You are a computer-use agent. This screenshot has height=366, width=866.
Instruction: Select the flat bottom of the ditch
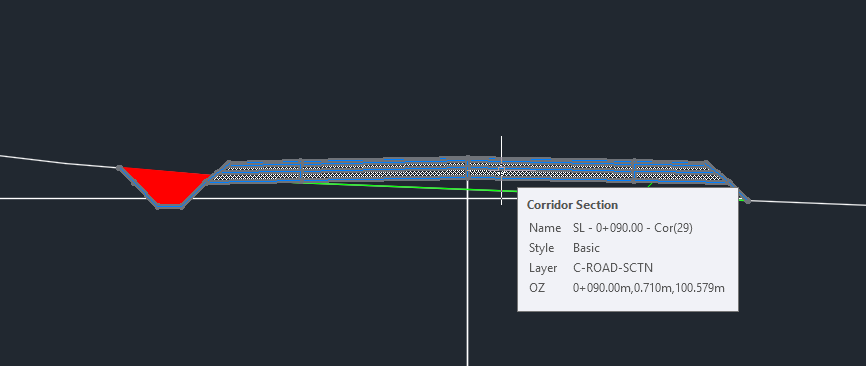pos(170,206)
